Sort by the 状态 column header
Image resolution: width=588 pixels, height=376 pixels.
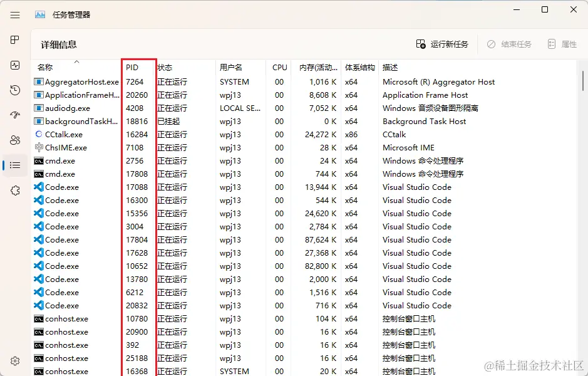tap(165, 68)
